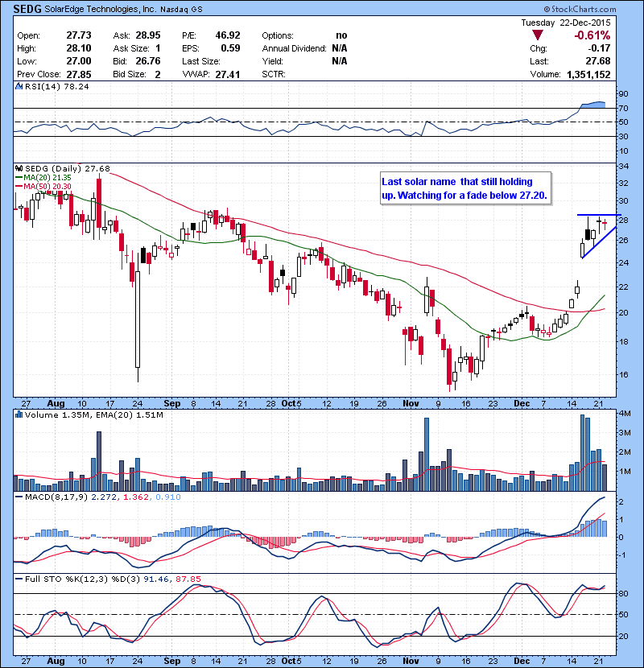Click the blue annotation about last solar name
The width and height of the screenshot is (644, 668).
coord(465,188)
